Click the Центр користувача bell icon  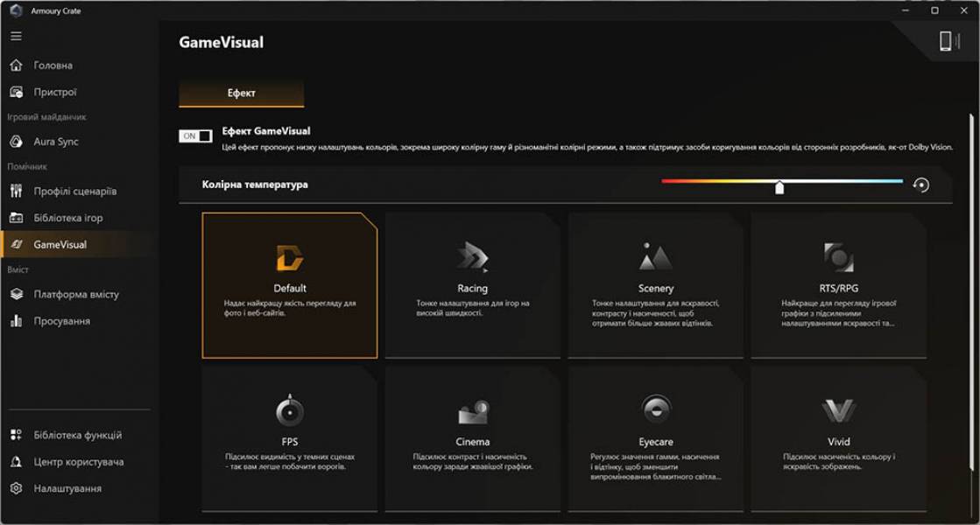(17, 462)
